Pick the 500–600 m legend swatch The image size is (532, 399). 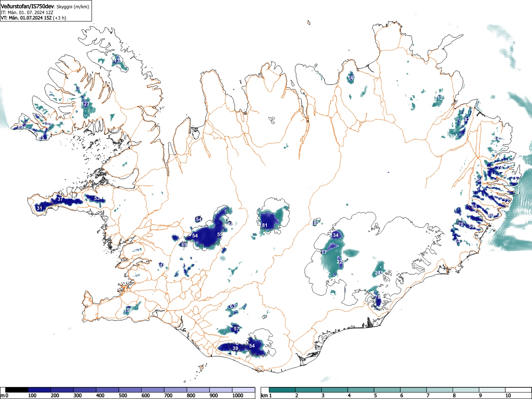pos(131,390)
